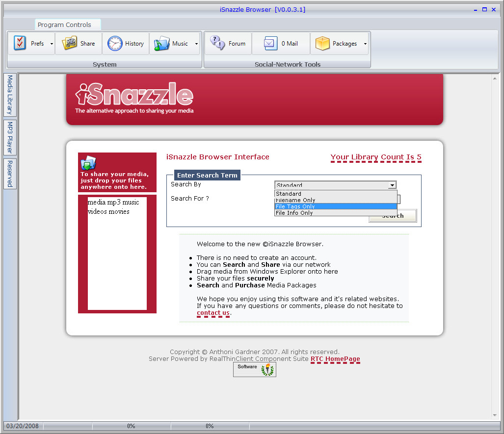
Task: Click the Enter Search Term group label
Action: coord(207,176)
